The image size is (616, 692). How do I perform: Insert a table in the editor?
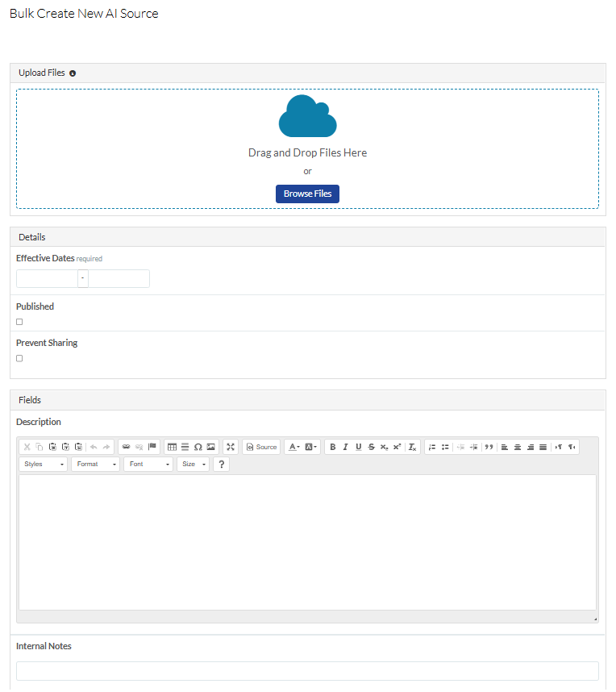[172, 447]
